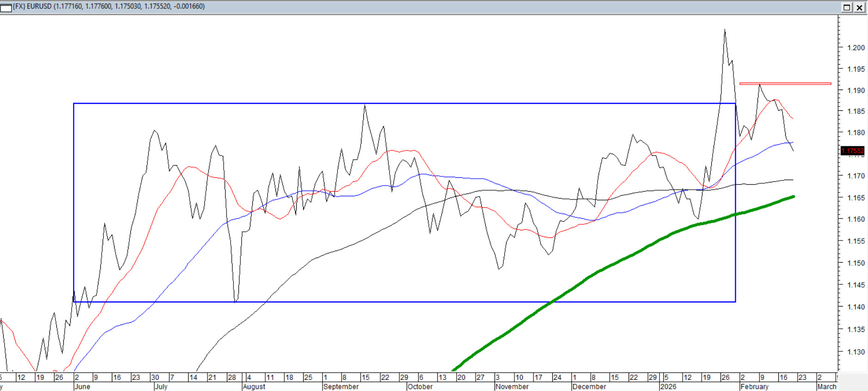Click the September label on time axis

pyautogui.click(x=341, y=387)
